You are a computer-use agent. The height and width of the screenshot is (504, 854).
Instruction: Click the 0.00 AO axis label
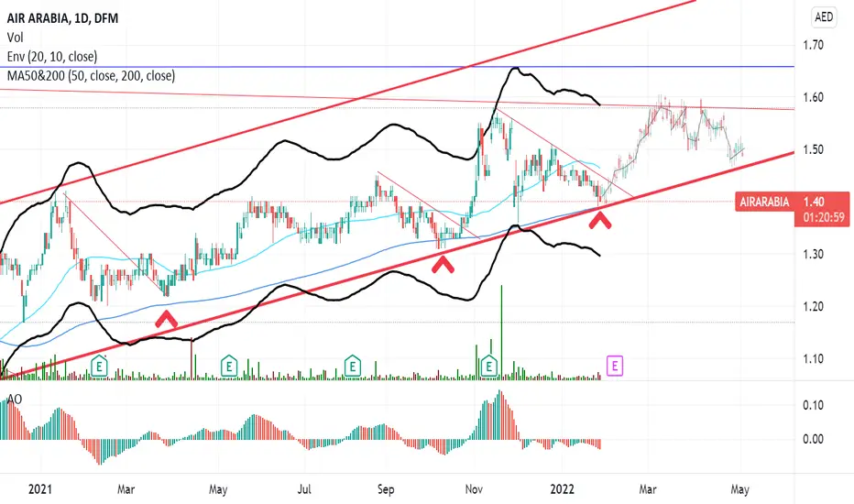(813, 439)
